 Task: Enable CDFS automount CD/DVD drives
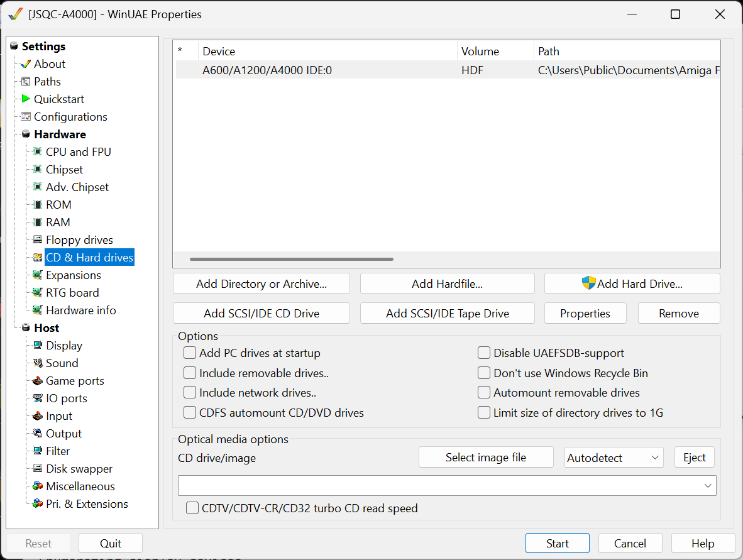click(x=190, y=413)
